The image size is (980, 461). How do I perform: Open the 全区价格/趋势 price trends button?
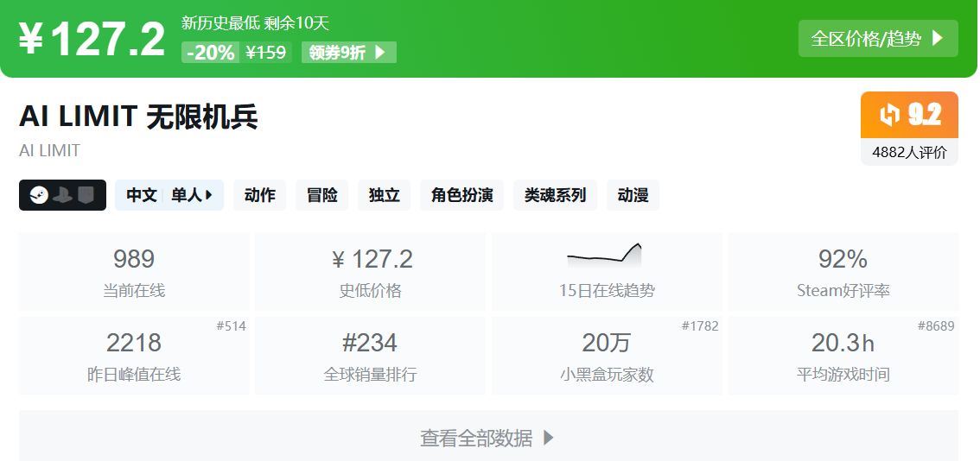coord(877,39)
